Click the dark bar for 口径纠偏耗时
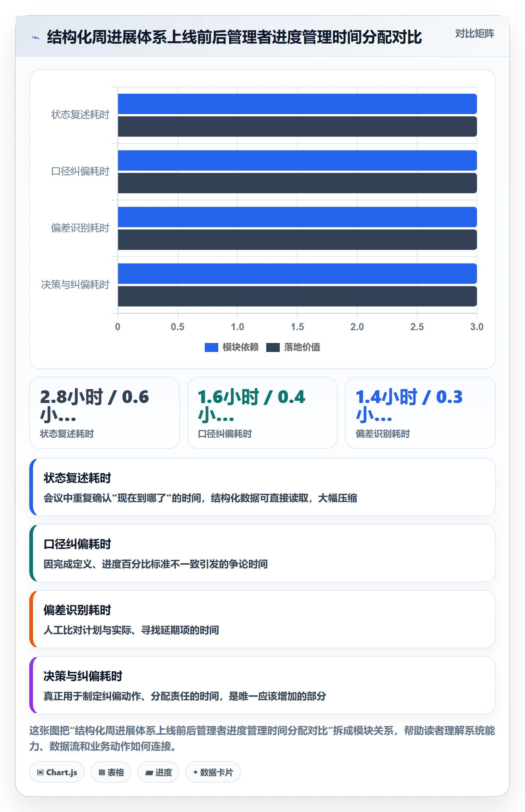This screenshot has width=525, height=812. 297,183
